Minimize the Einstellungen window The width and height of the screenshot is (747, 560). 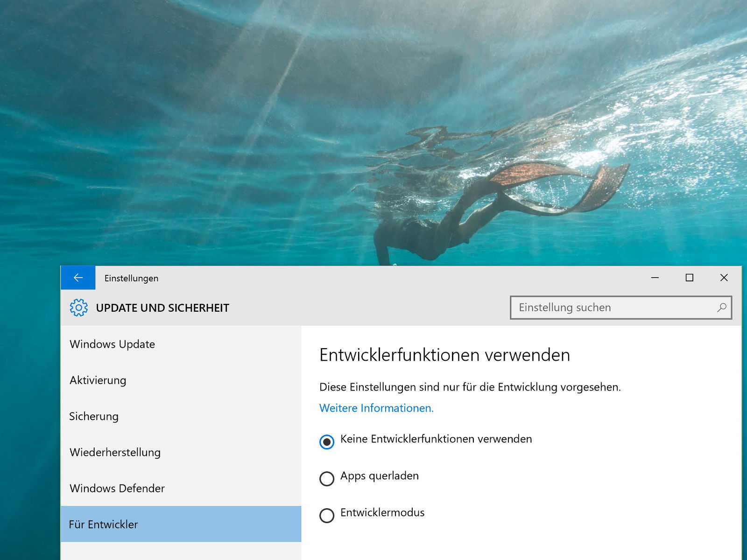pos(655,278)
